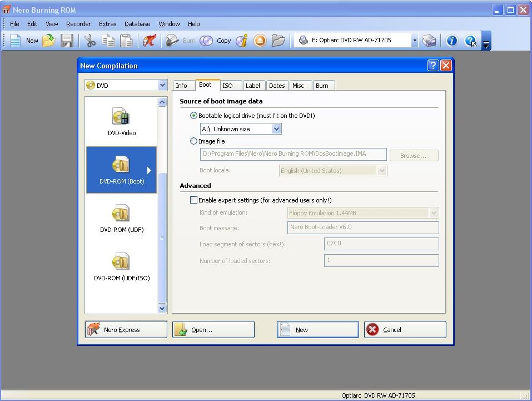Click the compilation list scrollbar thumb
The width and height of the screenshot is (532, 401).
pyautogui.click(x=162, y=238)
